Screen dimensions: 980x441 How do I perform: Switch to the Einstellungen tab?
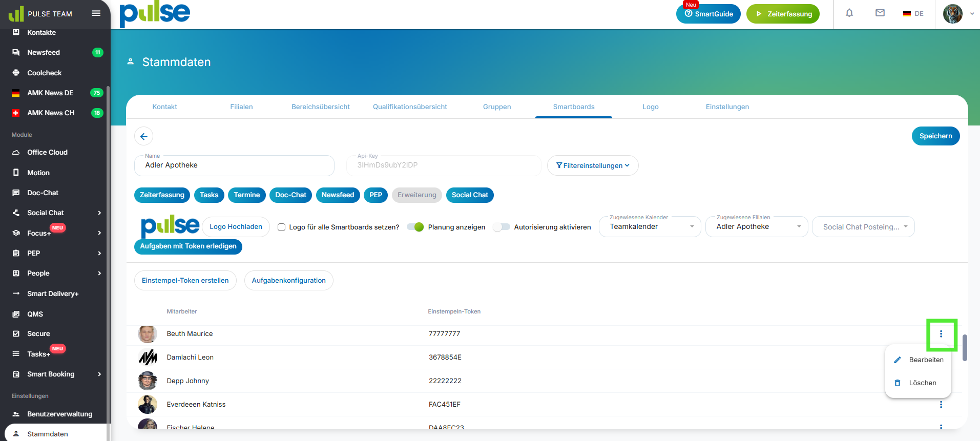point(727,107)
